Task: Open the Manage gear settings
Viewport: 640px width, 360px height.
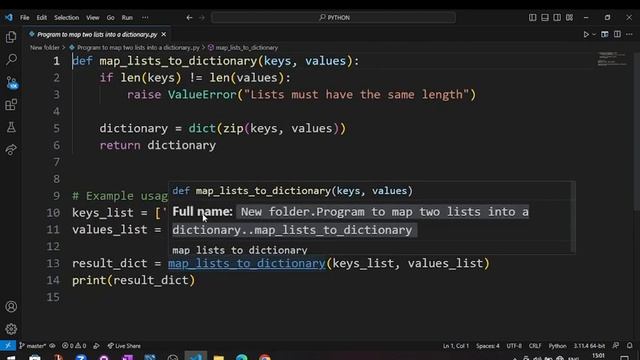Action: pos(11,329)
